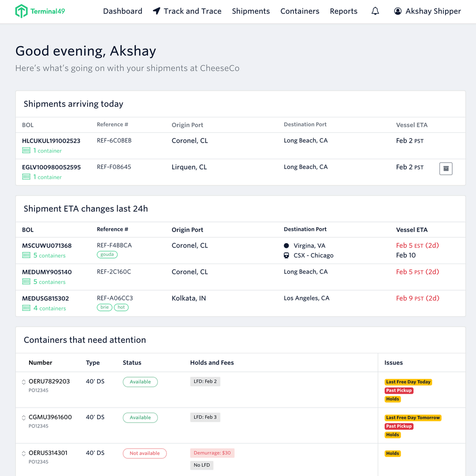
Task: Click the rail icon beside CSX - Chicago
Action: coord(286,255)
